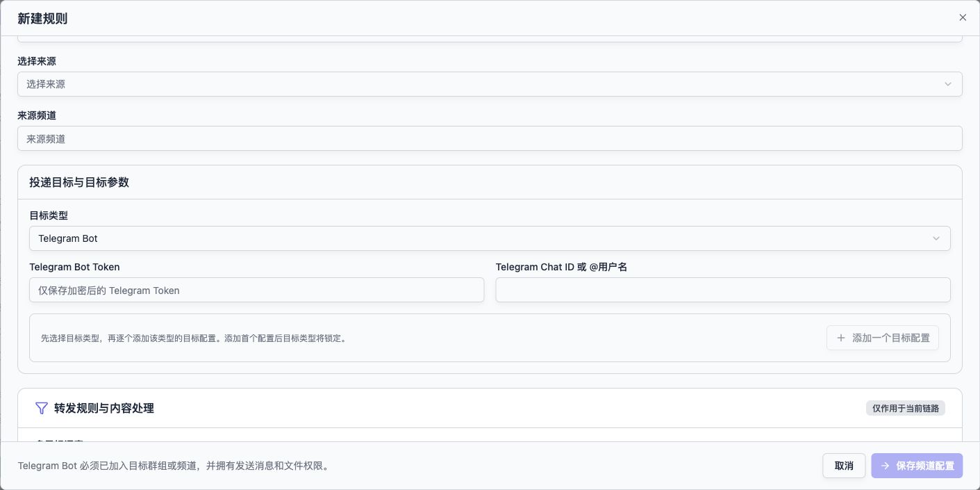Click the 新建规则 dialog title
This screenshot has width=980, height=490.
pyautogui.click(x=42, y=19)
